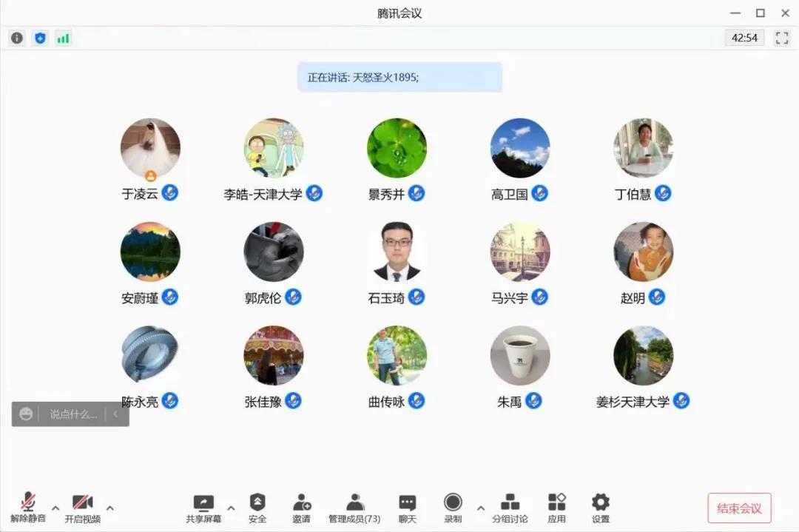The width and height of the screenshot is (799, 532).
Task: Expand arrow next to the microphone button
Action: (55, 508)
